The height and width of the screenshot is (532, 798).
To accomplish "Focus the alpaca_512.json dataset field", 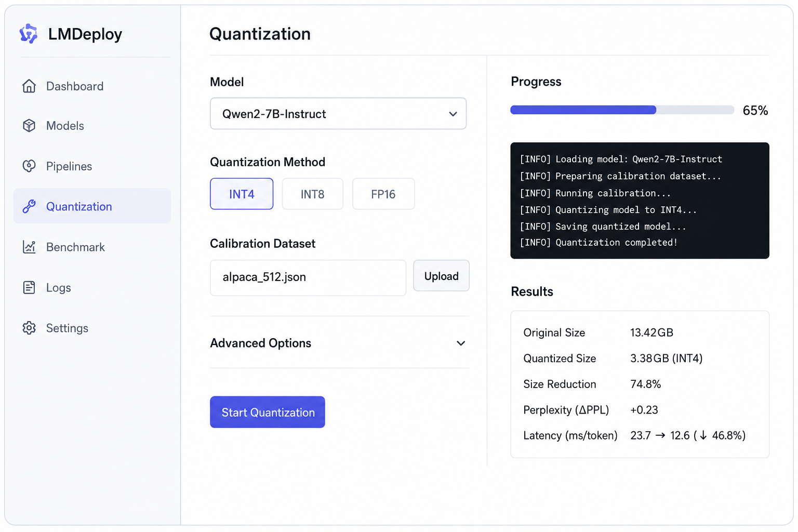I will click(x=308, y=277).
